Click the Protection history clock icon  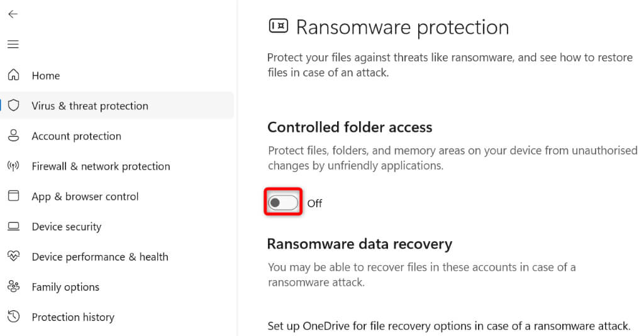pos(13,317)
